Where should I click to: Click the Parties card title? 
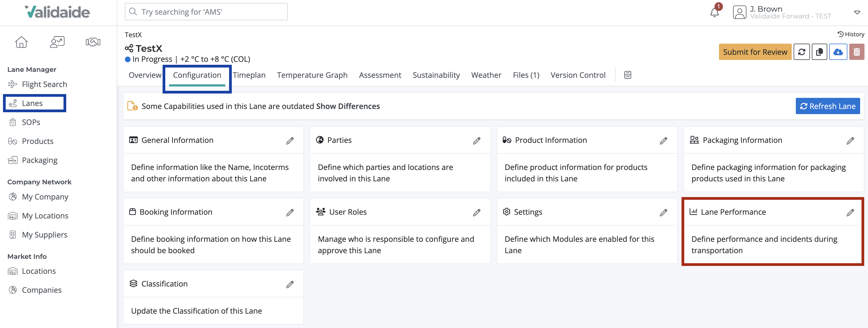(x=339, y=140)
